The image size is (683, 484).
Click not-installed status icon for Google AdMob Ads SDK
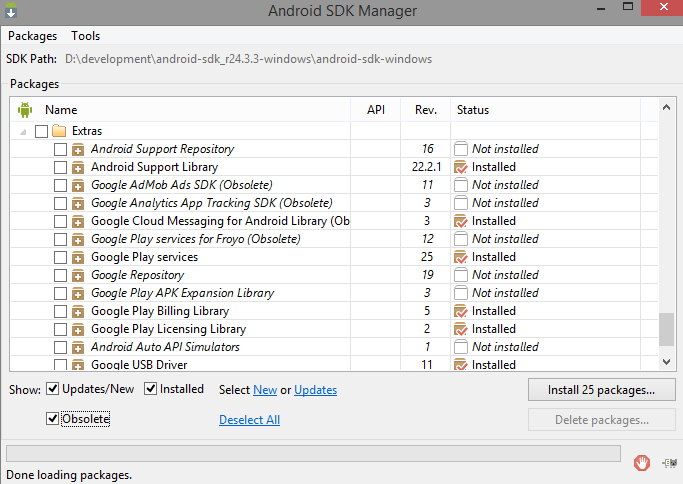(460, 185)
